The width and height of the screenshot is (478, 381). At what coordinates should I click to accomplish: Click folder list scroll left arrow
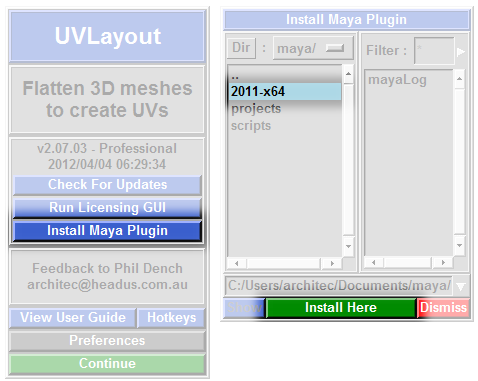click(x=237, y=263)
